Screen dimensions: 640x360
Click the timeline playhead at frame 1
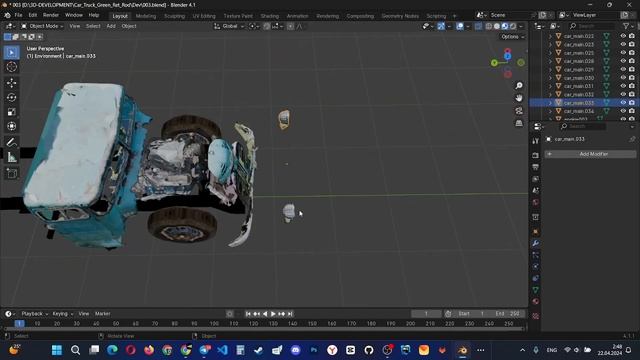[x=19, y=323]
